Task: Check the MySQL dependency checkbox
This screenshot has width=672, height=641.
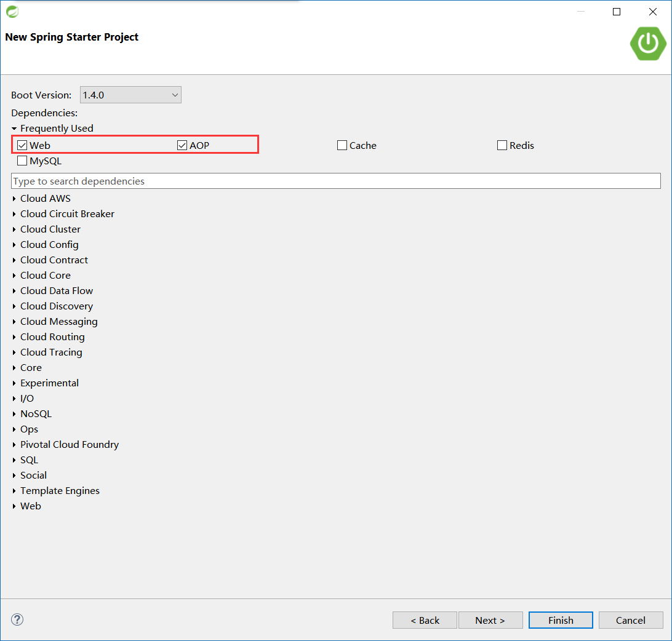Action: [22, 161]
